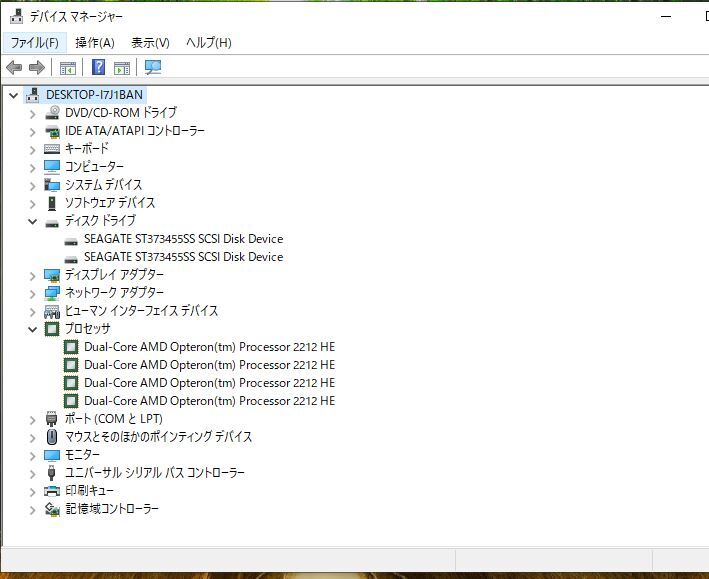
Task: Click the printer icon beside 印刷キュー
Action: click(x=52, y=491)
